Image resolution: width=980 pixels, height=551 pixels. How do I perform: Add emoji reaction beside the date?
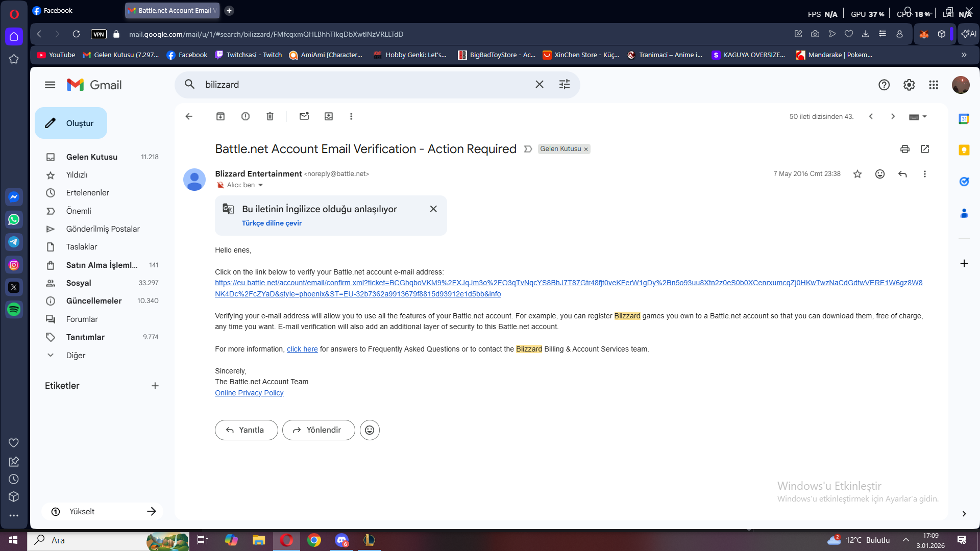(880, 174)
